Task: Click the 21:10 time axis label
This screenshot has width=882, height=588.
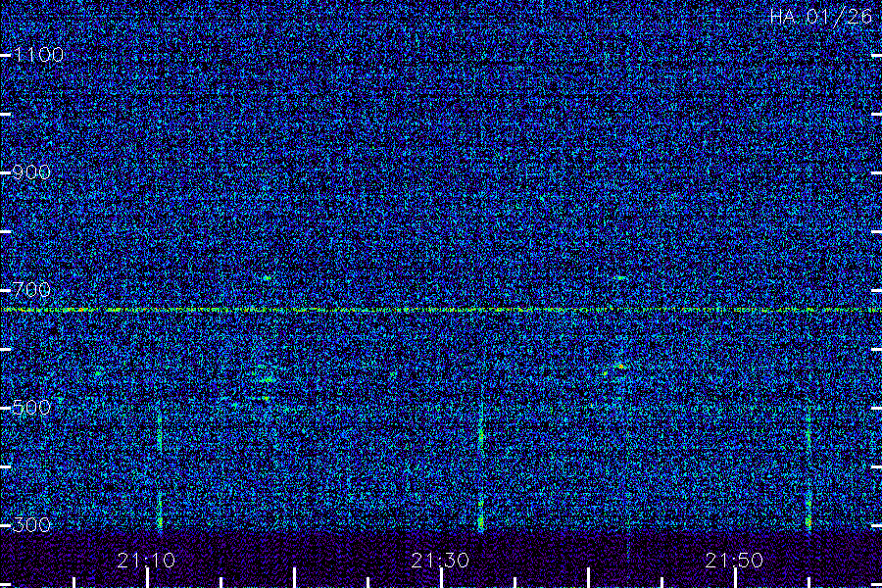Action: point(146,561)
